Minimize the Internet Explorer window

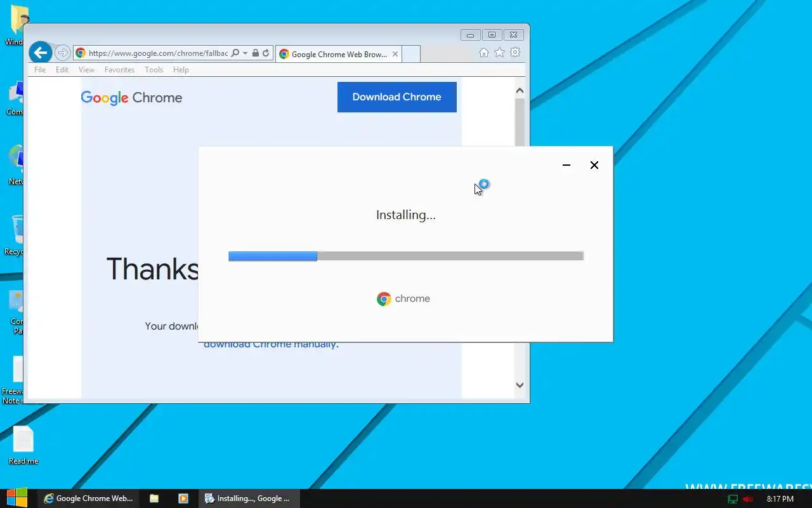pyautogui.click(x=470, y=35)
